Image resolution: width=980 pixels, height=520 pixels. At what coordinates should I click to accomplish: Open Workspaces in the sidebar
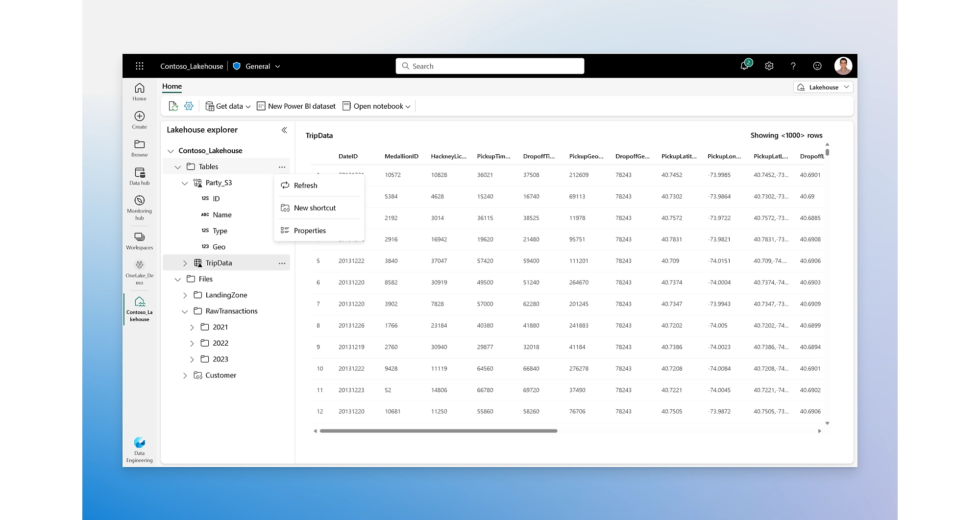(140, 241)
